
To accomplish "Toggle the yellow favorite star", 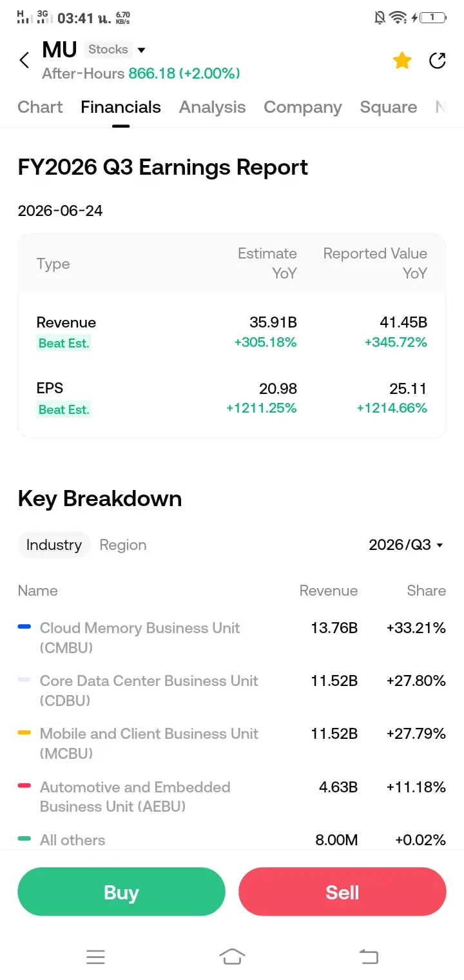I will click(x=402, y=61).
